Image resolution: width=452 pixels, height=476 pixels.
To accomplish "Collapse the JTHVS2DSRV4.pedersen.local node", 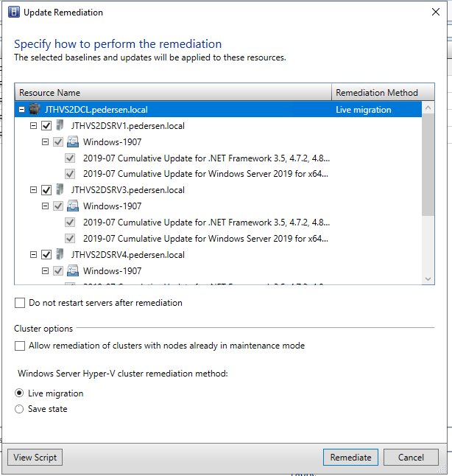I will (33, 254).
